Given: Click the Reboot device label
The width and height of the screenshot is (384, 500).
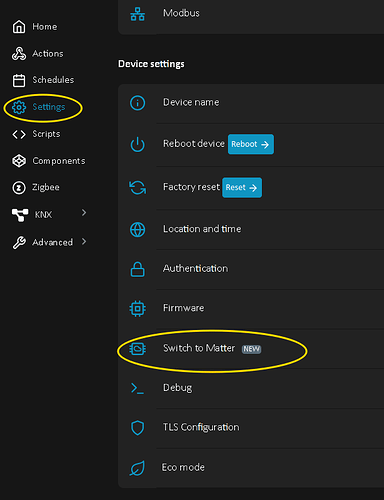Looking at the screenshot, I should [x=194, y=144].
